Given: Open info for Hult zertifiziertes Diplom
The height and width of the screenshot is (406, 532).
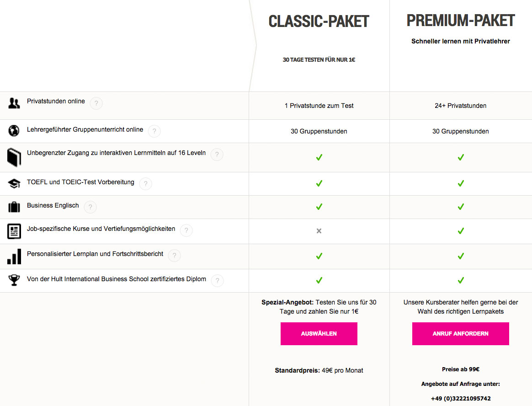Looking at the screenshot, I should [217, 281].
